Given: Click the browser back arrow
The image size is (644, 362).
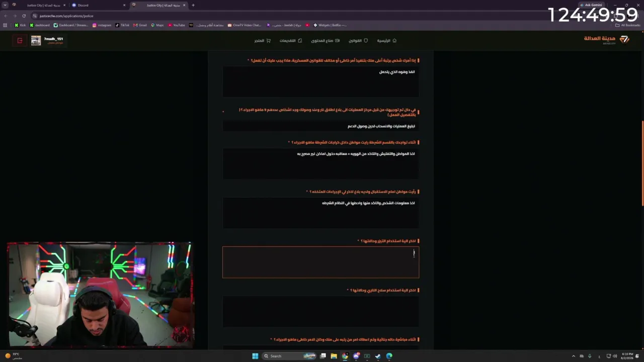Looking at the screenshot, I should [x=6, y=16].
